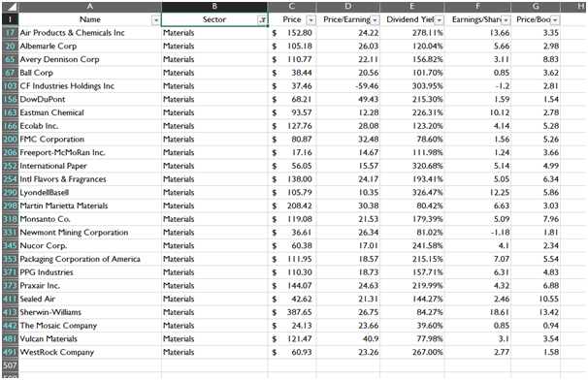Image resolution: width=588 pixels, height=380 pixels.
Task: Select column G header
Action: (536, 7)
